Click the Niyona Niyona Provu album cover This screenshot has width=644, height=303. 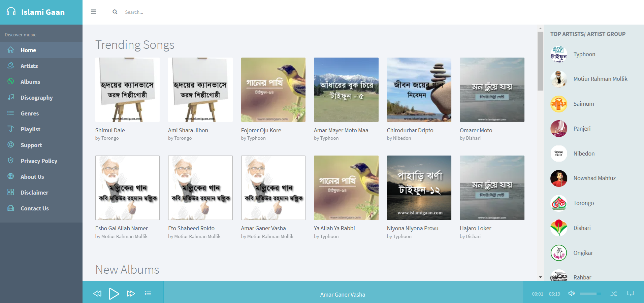pyautogui.click(x=419, y=188)
